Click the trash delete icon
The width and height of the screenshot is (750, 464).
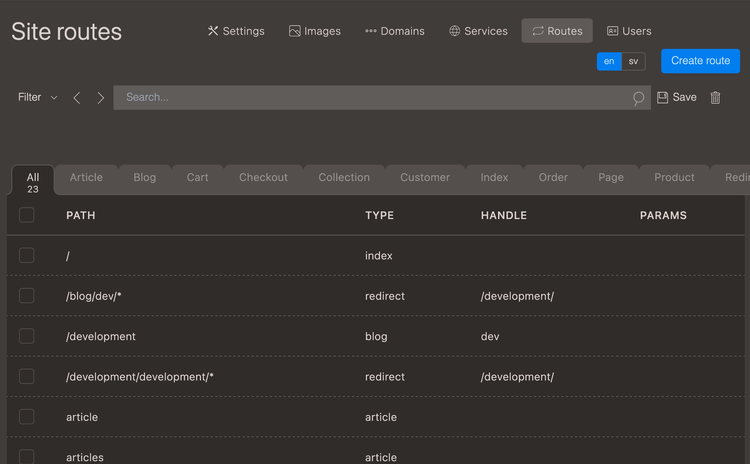point(715,98)
